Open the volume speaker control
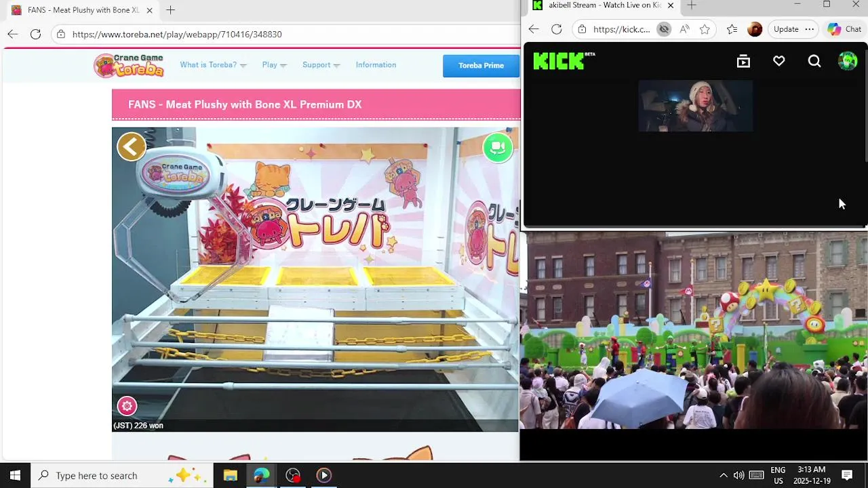Screen dimensions: 868x488 click(x=738, y=475)
